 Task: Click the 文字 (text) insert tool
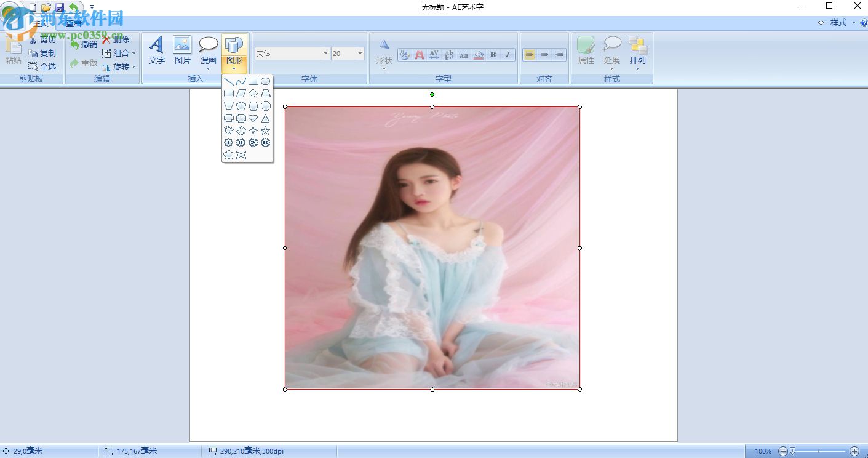[157, 50]
